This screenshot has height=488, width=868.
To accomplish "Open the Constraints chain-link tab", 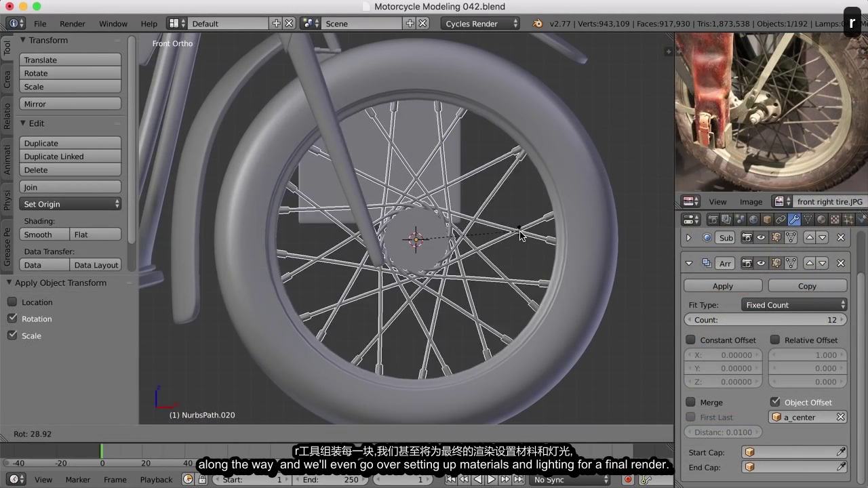I will pos(781,220).
